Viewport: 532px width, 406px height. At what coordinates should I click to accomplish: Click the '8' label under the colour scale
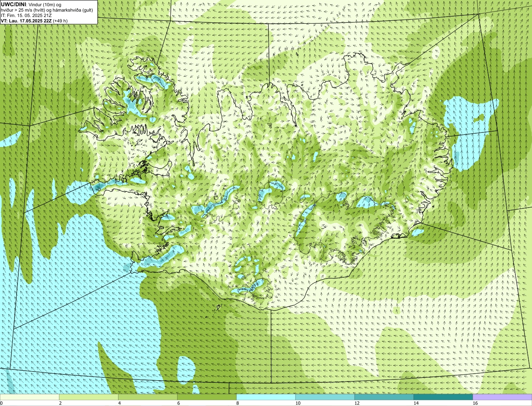pyautogui.click(x=237, y=403)
